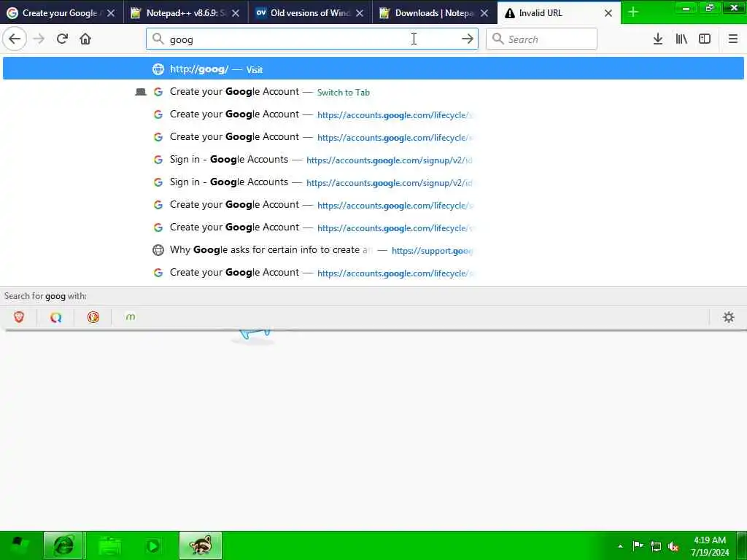This screenshot has width=747, height=560.
Task: Open the Windows Start button
Action: coord(18,545)
